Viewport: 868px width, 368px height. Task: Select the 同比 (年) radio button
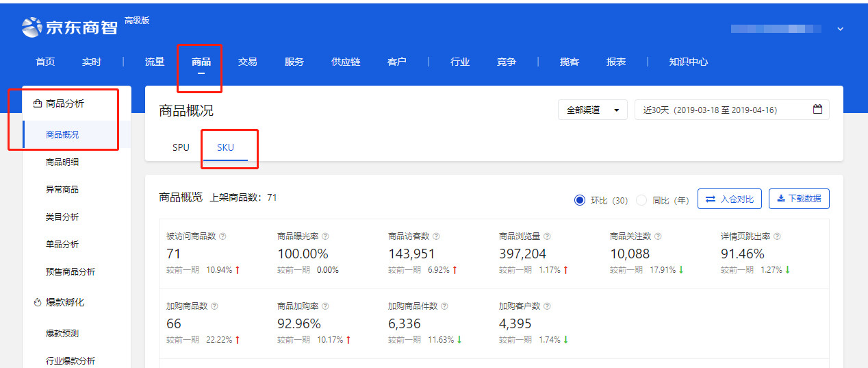(x=641, y=200)
